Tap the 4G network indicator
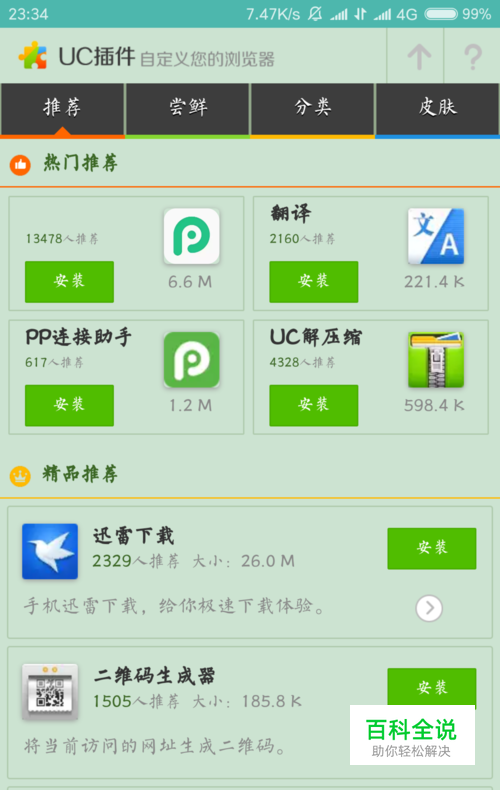500x790 pixels. pos(407,14)
